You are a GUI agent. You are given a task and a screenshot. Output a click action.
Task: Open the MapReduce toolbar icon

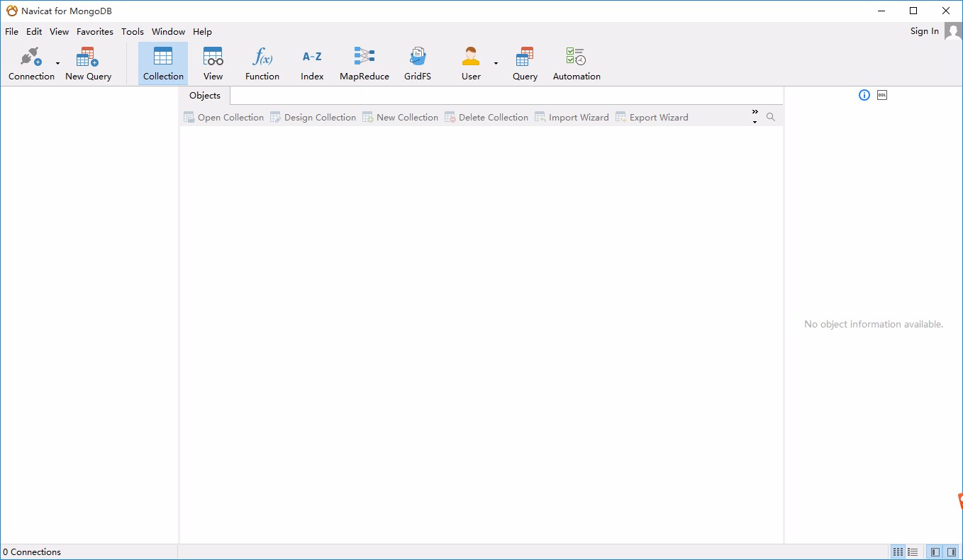364,64
